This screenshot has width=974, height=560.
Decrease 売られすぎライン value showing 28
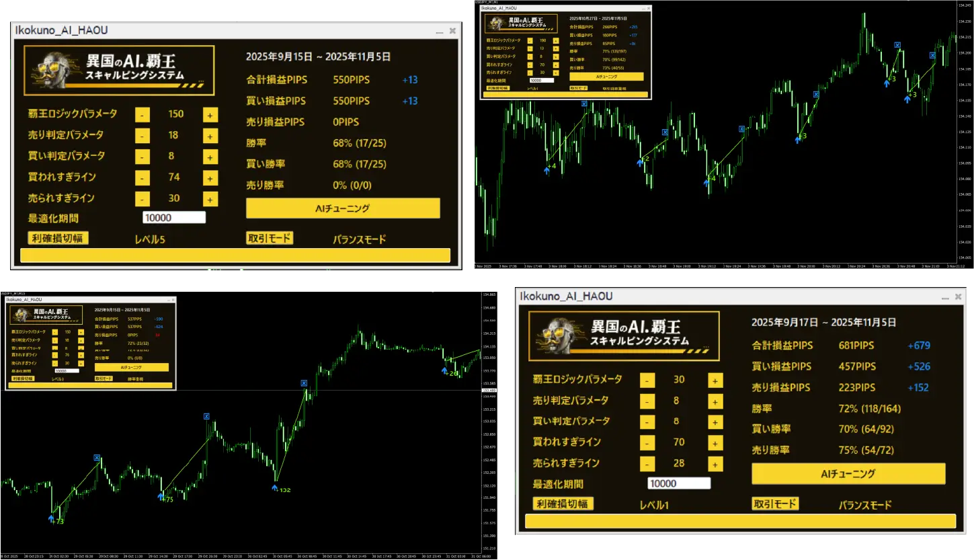click(x=647, y=464)
